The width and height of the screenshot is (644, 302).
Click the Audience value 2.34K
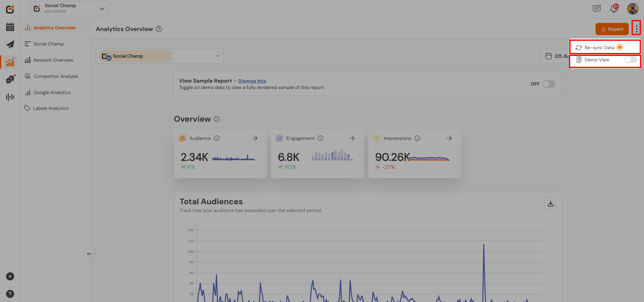click(x=194, y=157)
